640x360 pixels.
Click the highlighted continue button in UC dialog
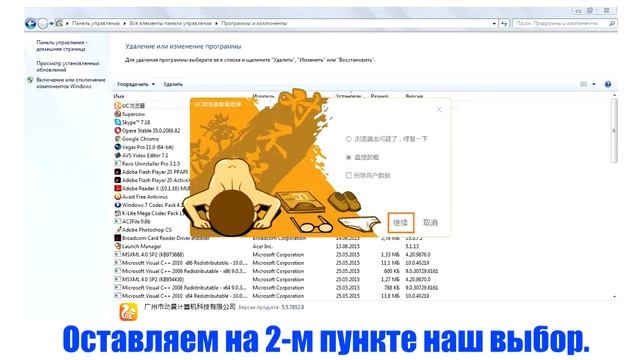tap(400, 223)
